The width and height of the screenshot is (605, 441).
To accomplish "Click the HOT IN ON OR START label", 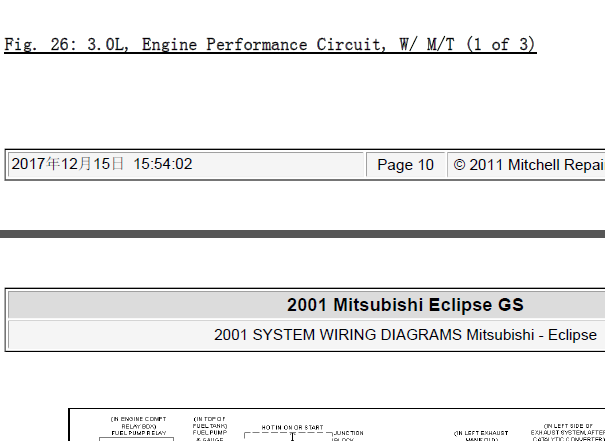I will pyautogui.click(x=292, y=427).
